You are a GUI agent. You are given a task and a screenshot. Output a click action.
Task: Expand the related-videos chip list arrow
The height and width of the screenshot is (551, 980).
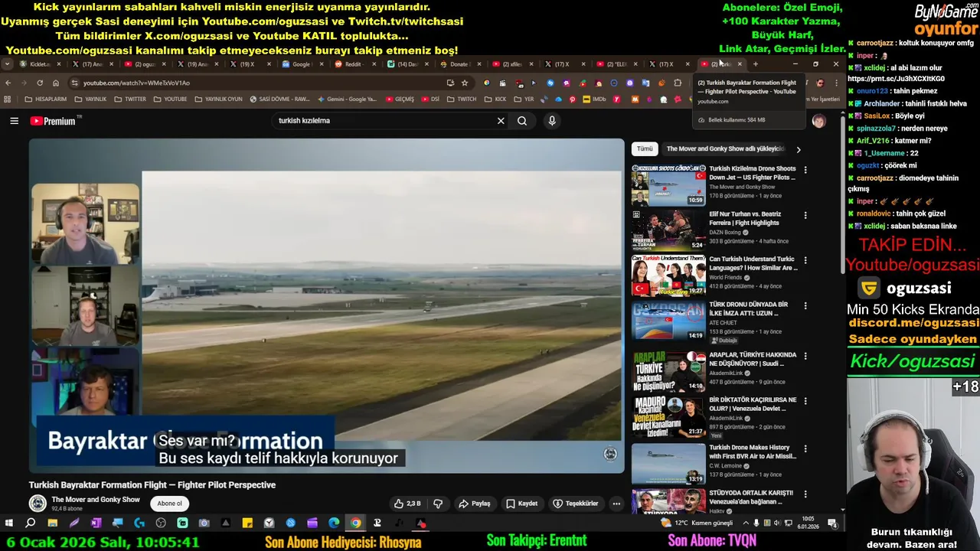[x=798, y=149]
